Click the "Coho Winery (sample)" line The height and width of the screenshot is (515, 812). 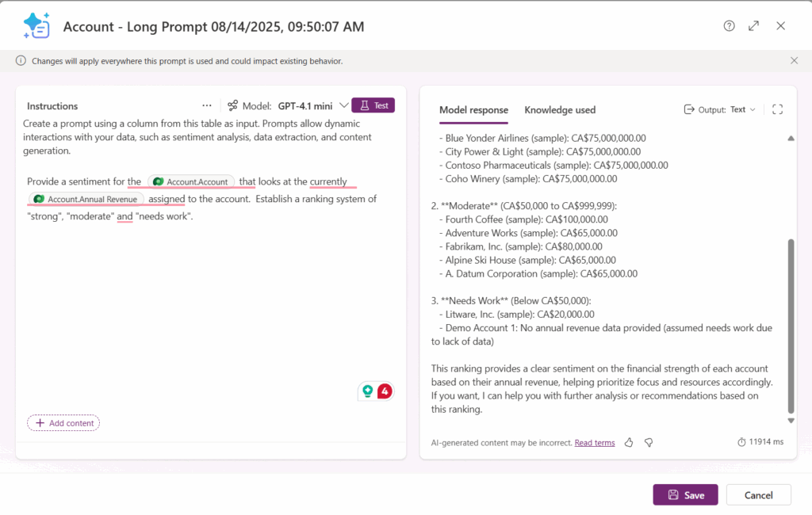tap(527, 178)
